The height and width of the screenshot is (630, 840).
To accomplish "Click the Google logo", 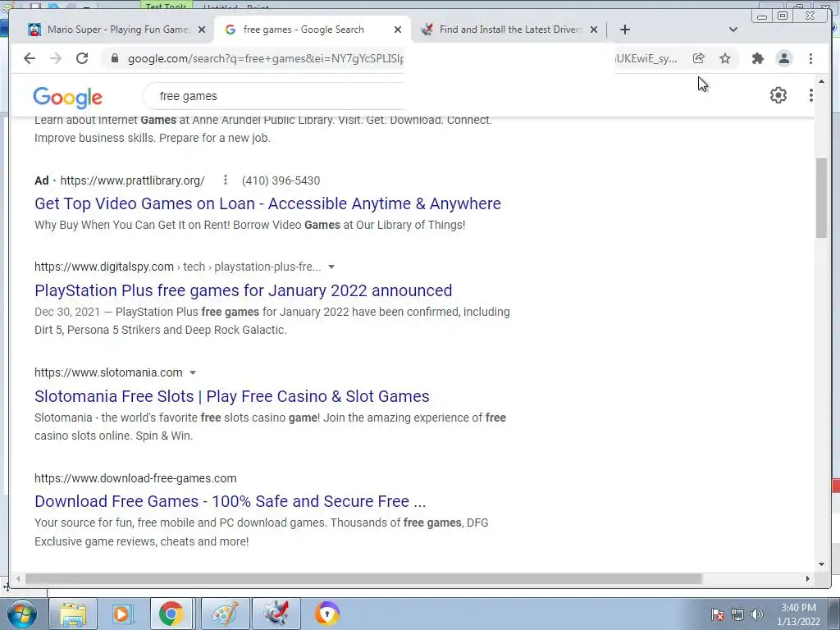I will tap(67, 98).
